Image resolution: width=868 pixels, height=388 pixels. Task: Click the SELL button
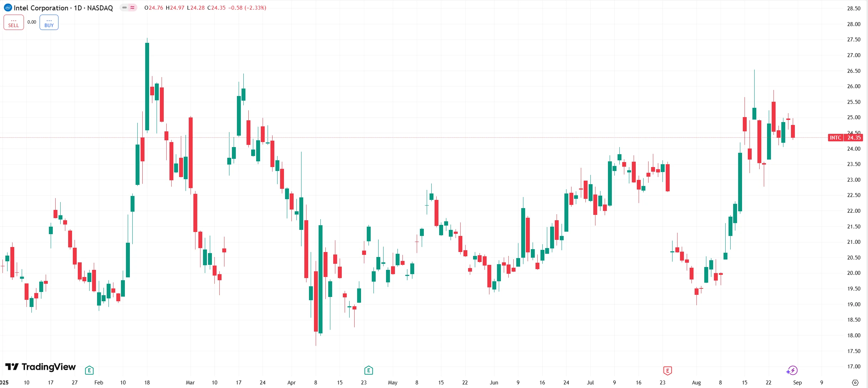pos(14,22)
